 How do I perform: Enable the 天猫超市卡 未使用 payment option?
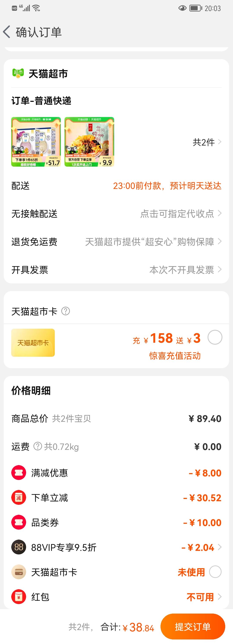[x=215, y=572]
